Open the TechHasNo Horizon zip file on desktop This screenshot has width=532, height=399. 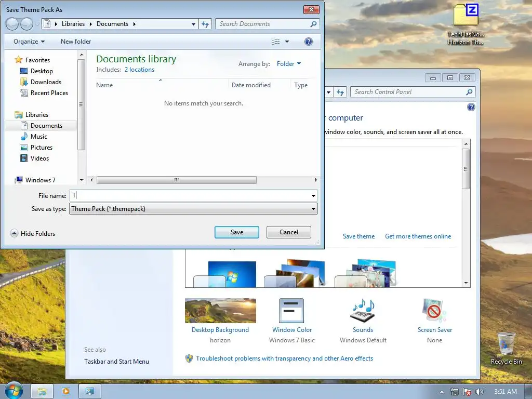(x=466, y=24)
